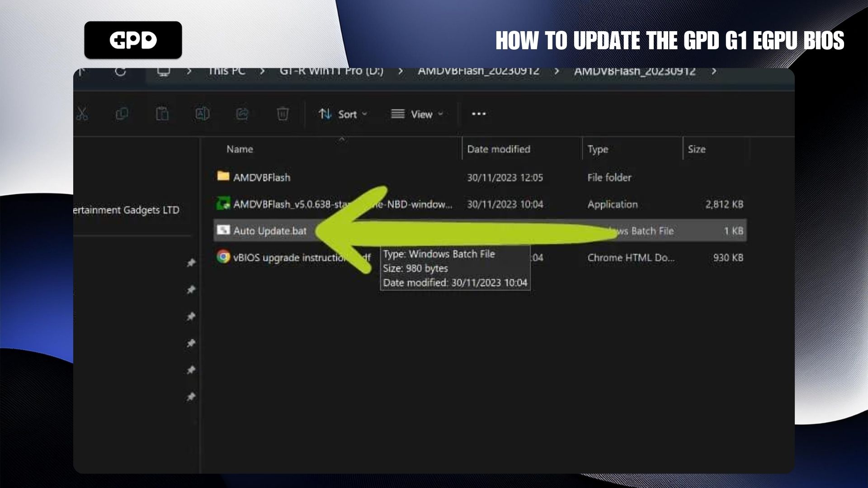Click the Refresh icon in address bar

pos(120,72)
